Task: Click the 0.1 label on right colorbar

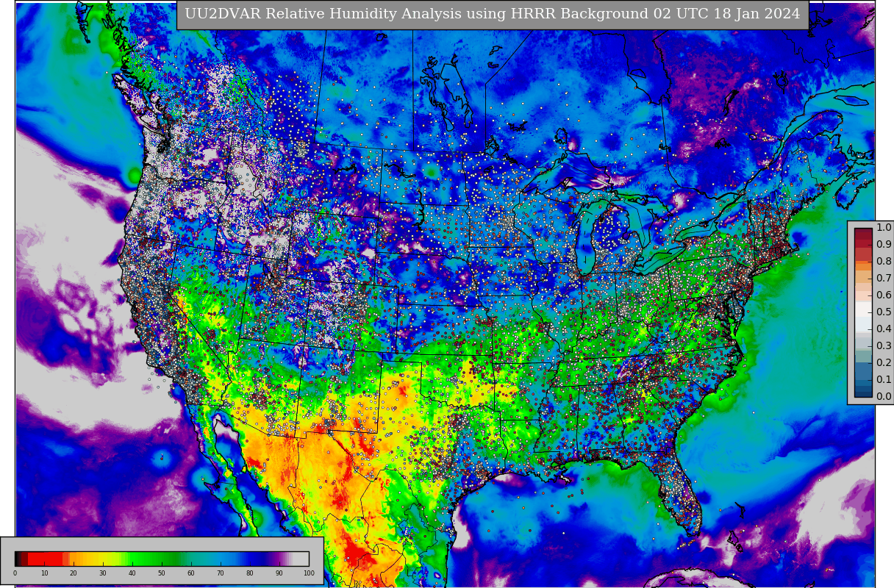Action: click(x=884, y=379)
